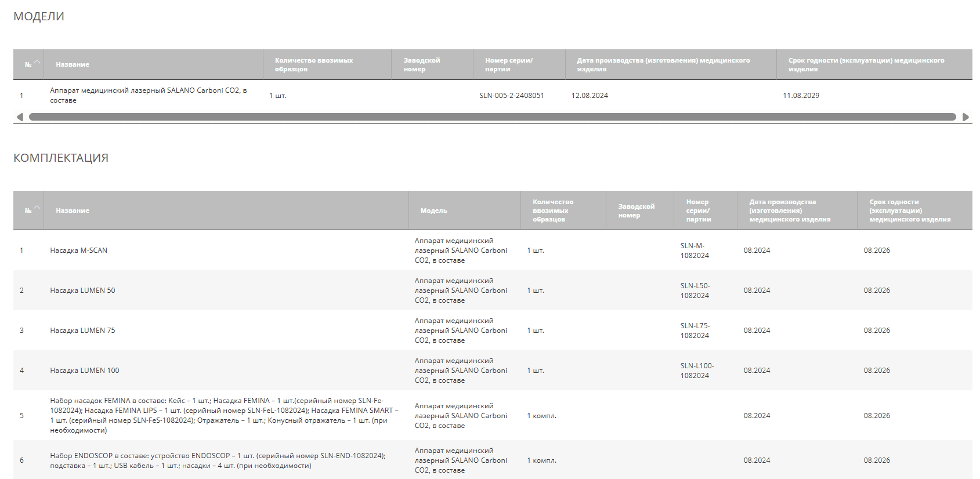Screen dimensions: 980x479
Task: Select the Насадка LUMEN 100 row
Action: [x=85, y=371]
